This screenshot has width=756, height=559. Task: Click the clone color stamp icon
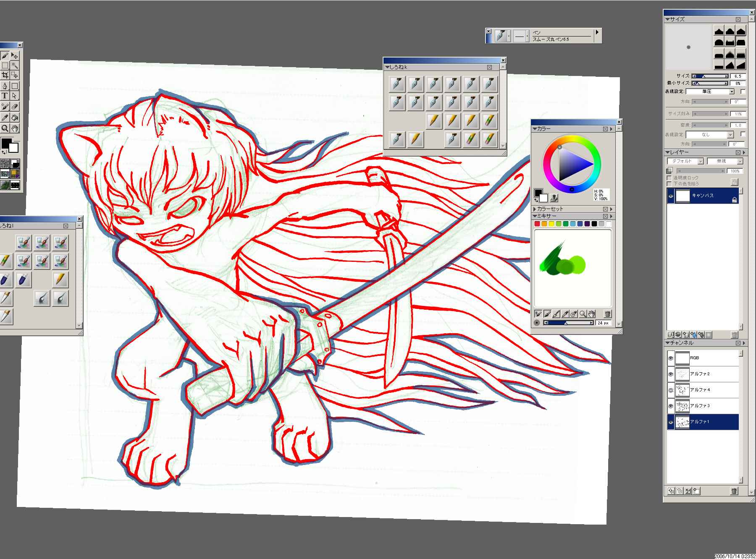click(x=554, y=198)
